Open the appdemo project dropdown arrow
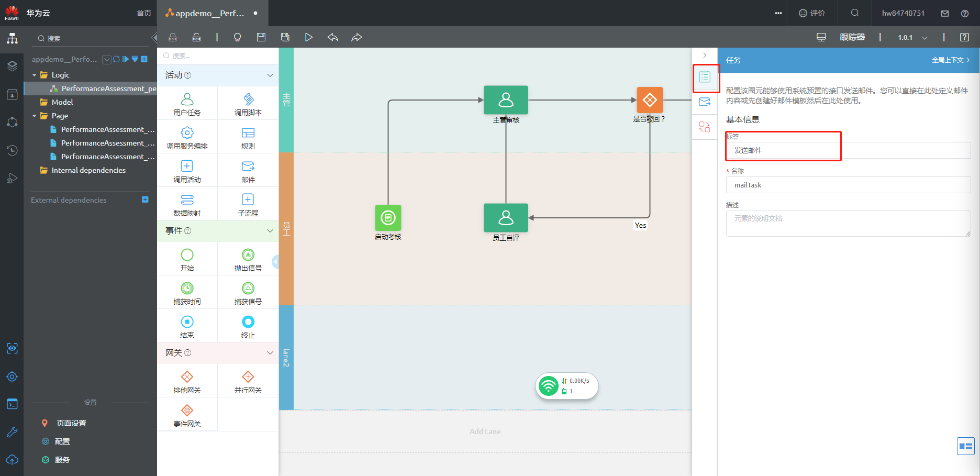The height and width of the screenshot is (476, 980). 107,59
